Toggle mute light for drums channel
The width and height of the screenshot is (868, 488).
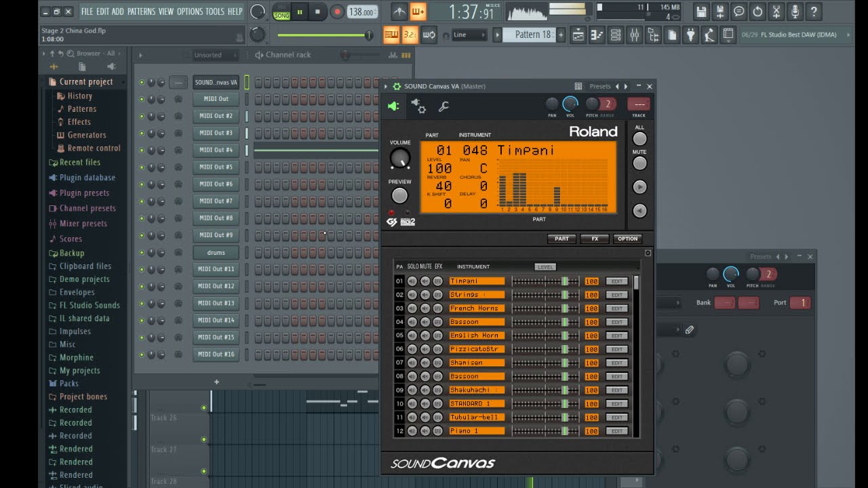tap(142, 252)
